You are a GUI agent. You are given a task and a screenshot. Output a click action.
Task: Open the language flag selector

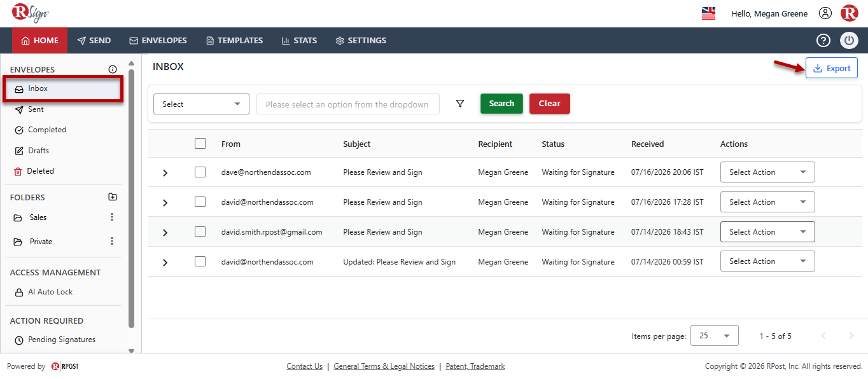click(708, 13)
